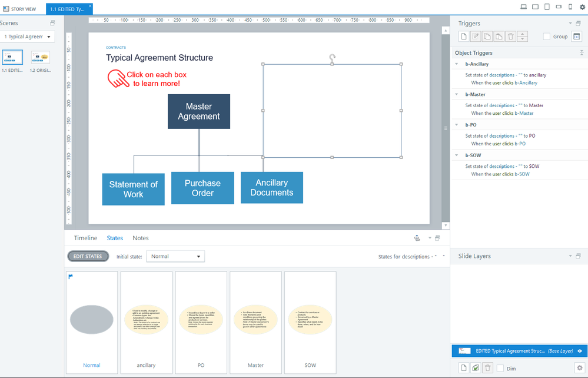Click the EDIT STATES button

tap(88, 256)
